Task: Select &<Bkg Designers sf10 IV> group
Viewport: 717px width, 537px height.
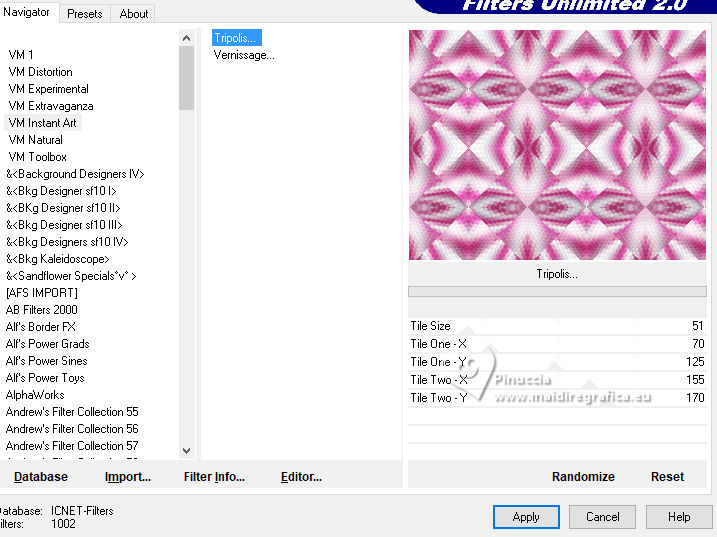Action: click(x=67, y=242)
